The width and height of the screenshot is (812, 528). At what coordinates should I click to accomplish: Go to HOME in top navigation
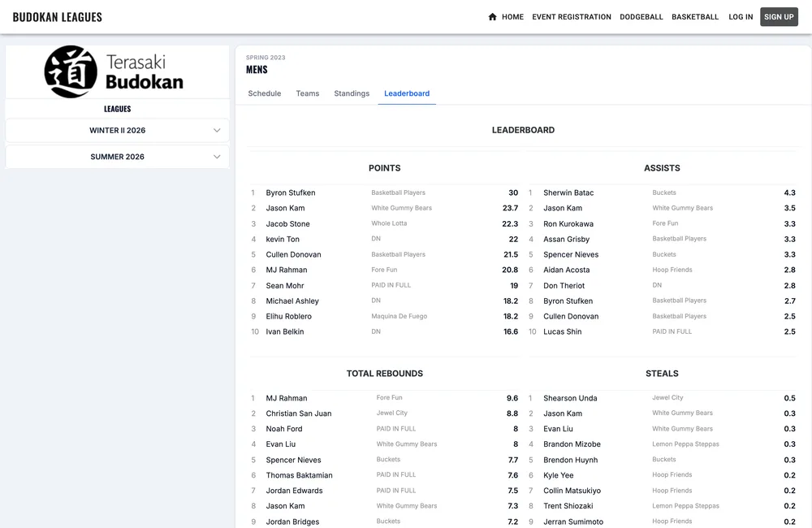[x=512, y=16]
